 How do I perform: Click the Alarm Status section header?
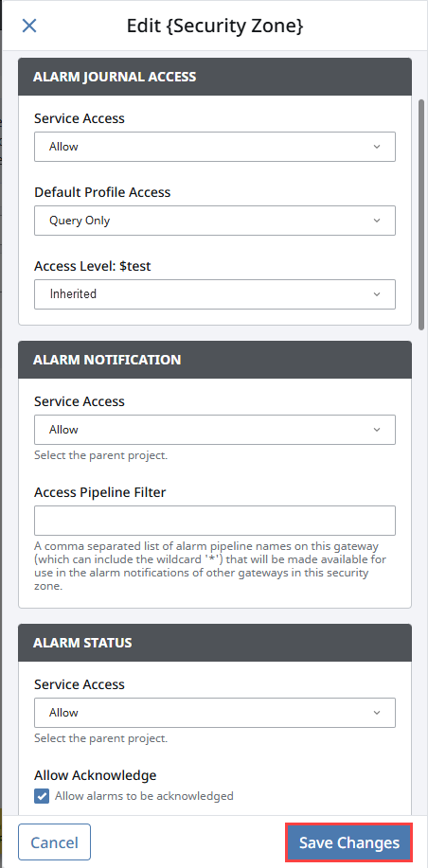click(215, 643)
